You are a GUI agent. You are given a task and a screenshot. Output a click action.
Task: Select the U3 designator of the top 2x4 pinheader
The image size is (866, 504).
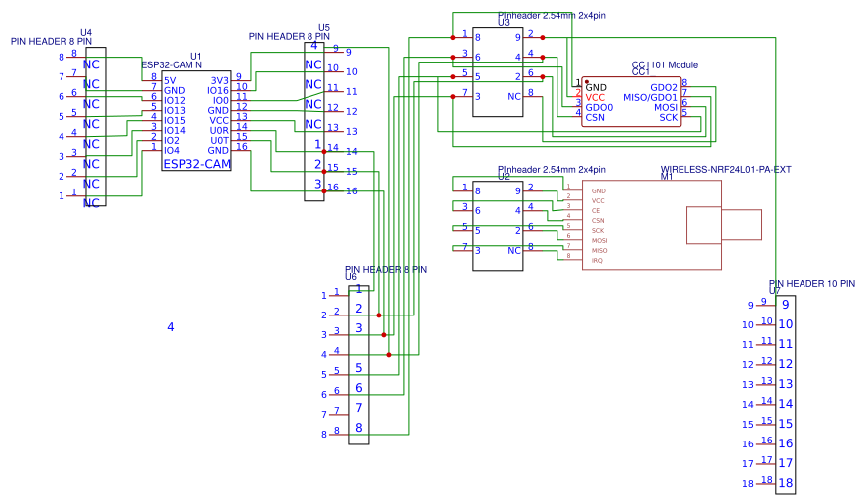pyautogui.click(x=504, y=23)
